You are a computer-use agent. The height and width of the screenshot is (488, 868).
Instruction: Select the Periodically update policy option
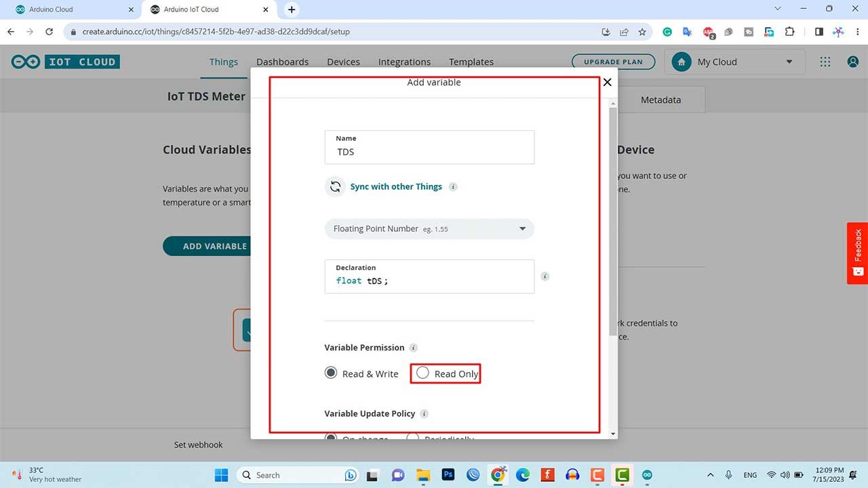(412, 437)
